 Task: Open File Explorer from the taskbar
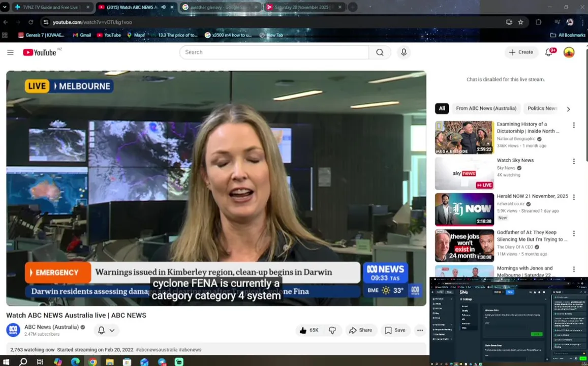(109, 361)
